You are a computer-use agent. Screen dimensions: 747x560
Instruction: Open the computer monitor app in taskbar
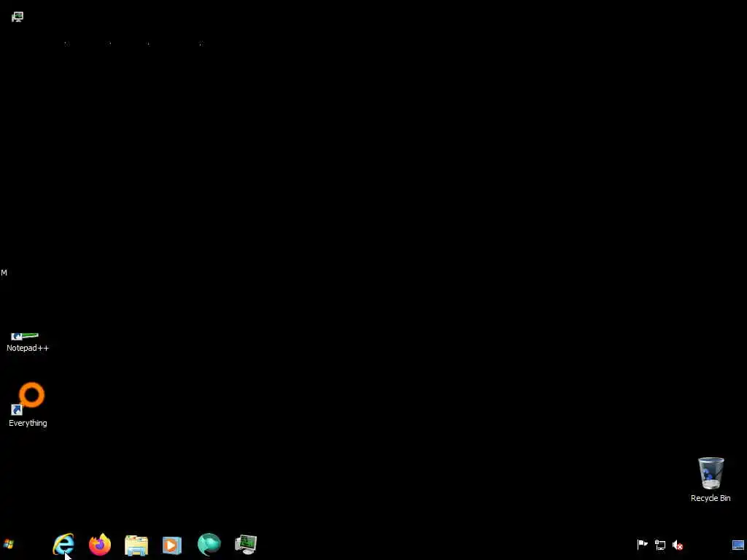click(x=246, y=545)
